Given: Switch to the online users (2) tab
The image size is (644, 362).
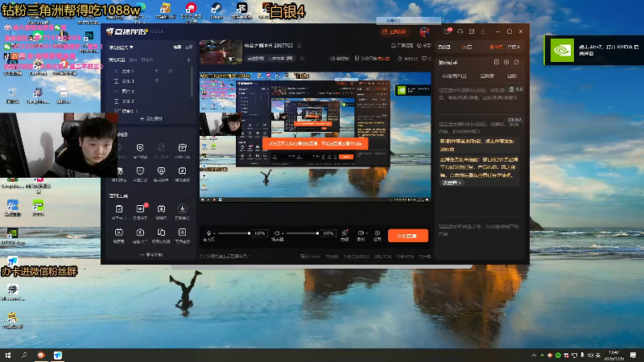Looking at the screenshot, I should pos(454,76).
